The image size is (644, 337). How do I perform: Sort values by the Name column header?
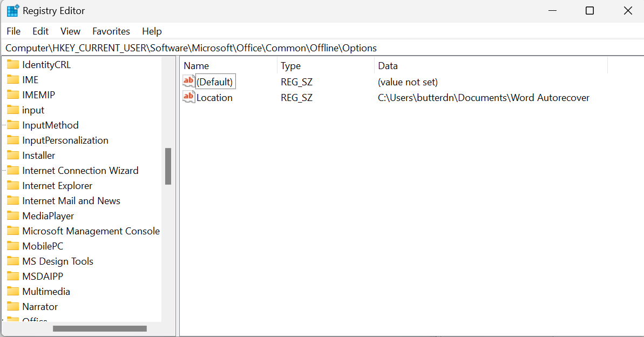click(x=228, y=66)
